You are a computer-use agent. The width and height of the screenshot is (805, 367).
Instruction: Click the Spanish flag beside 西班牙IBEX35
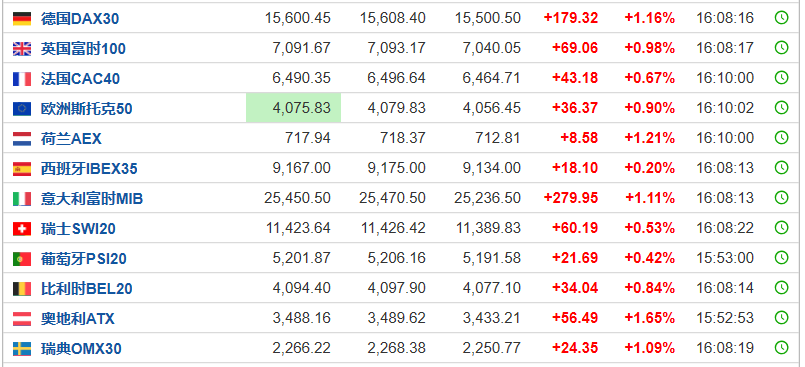pos(22,169)
